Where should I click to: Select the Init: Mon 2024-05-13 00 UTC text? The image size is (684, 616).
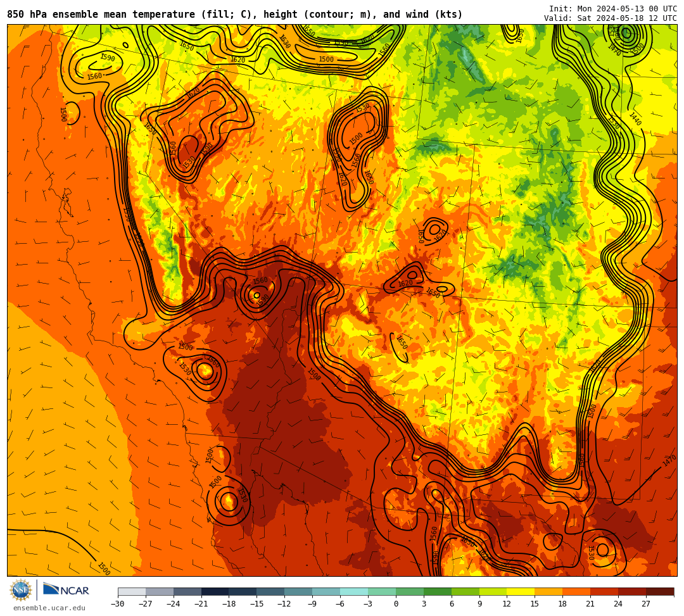[x=613, y=9]
